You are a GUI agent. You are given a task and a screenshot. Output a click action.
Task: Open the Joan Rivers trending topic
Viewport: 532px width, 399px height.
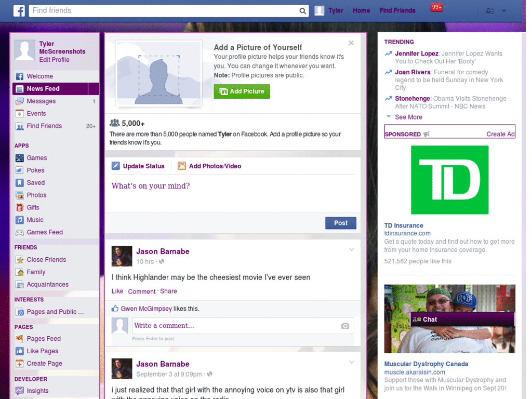pyautogui.click(x=413, y=72)
